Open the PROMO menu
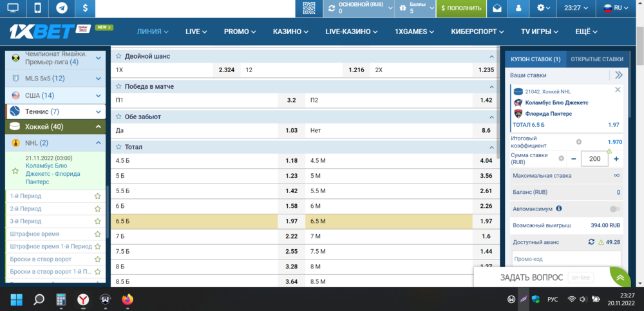The width and height of the screenshot is (644, 311). click(x=240, y=32)
